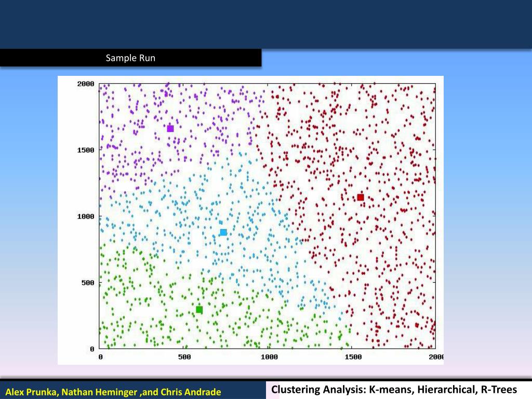Click the y-axis label 1000
Screen dimensions: 532x399
pos(86,217)
